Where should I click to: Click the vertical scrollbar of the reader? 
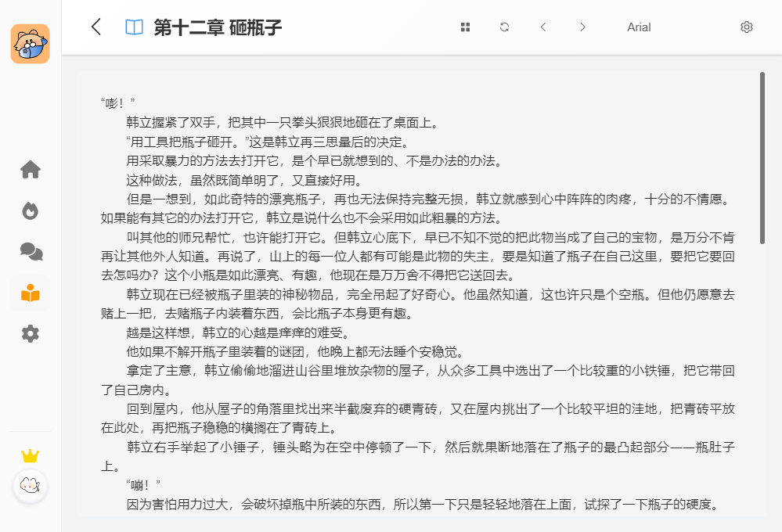pos(762,156)
